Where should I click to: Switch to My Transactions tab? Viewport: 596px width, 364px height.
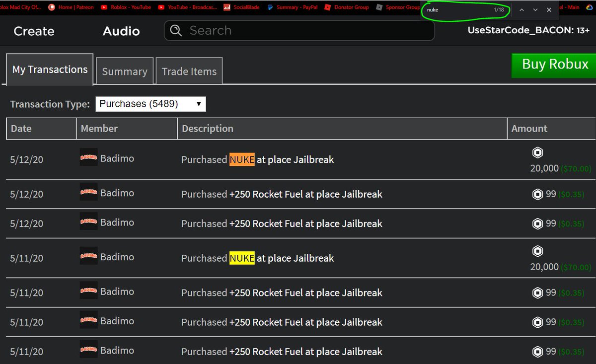[50, 70]
